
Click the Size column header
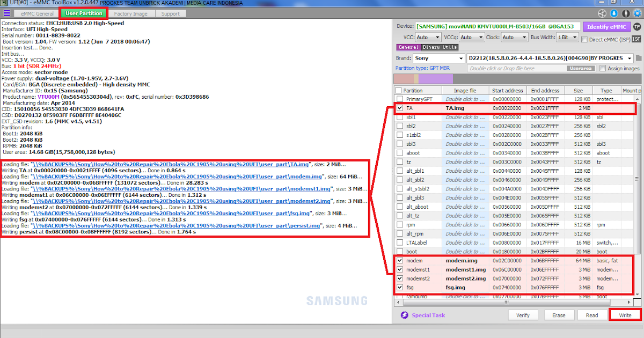tap(578, 91)
